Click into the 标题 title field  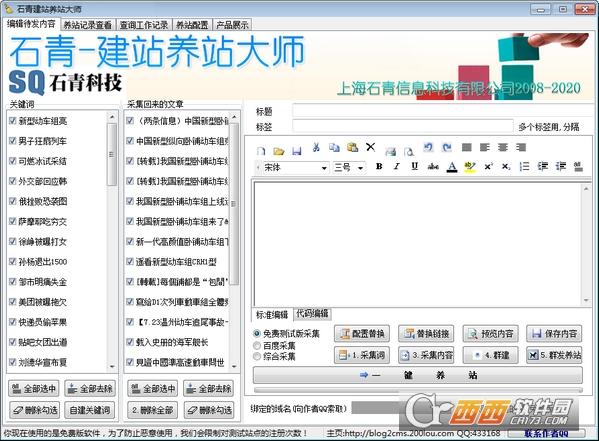point(443,111)
